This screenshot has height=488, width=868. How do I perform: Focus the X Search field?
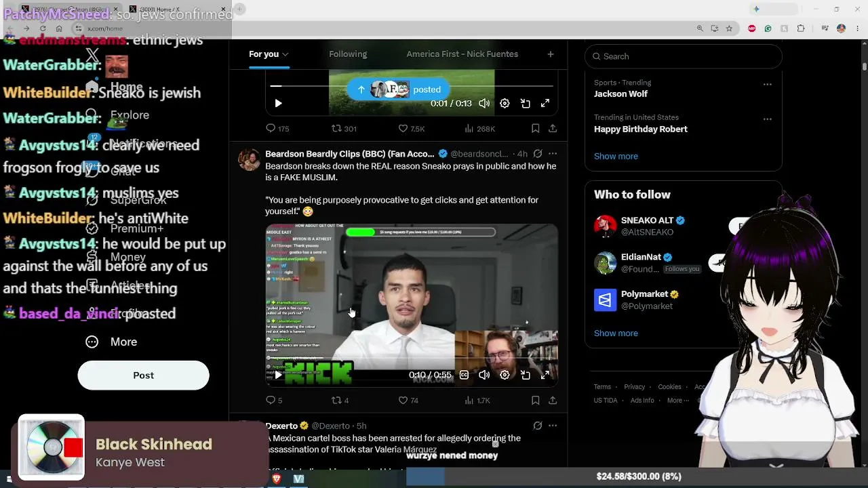coord(684,56)
